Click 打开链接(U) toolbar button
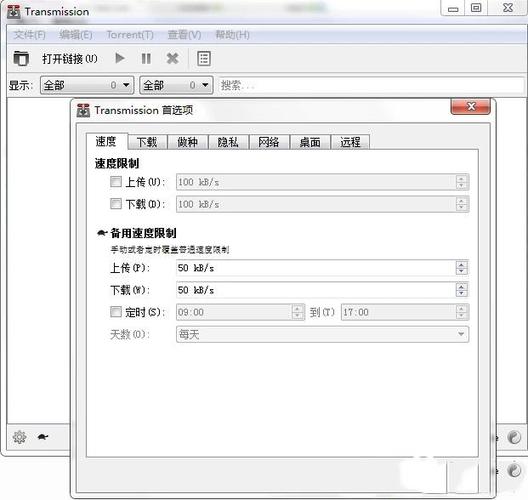 tap(69, 59)
